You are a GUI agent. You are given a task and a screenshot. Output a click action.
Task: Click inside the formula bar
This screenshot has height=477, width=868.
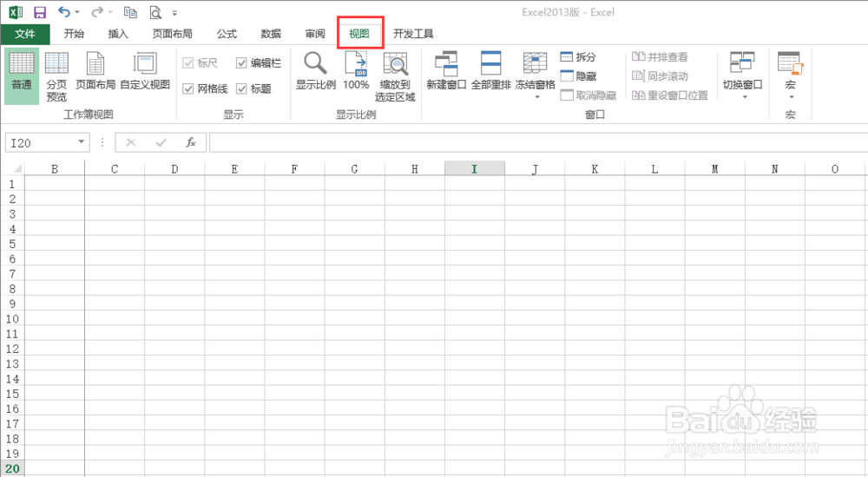point(538,143)
